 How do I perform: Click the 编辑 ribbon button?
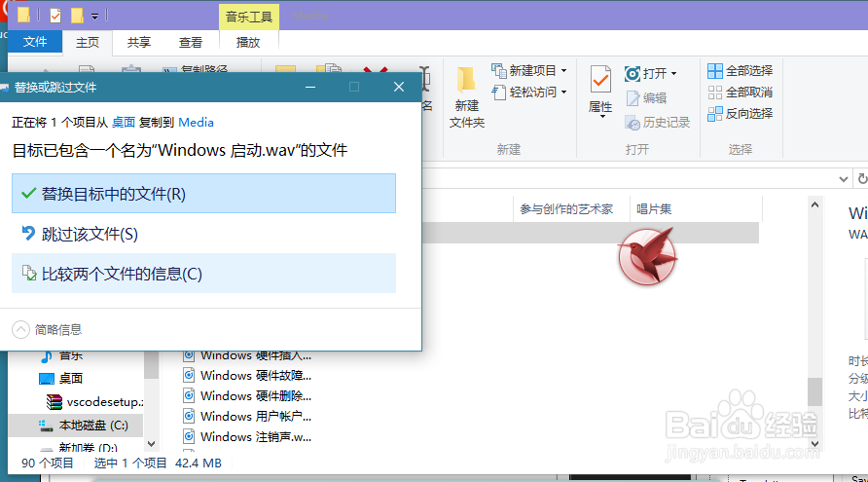[x=646, y=98]
